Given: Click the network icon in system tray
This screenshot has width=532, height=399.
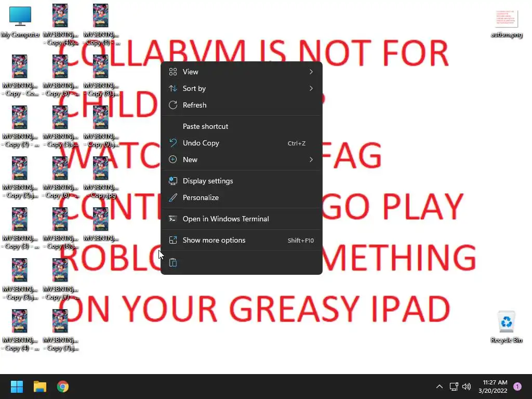Looking at the screenshot, I should coord(454,387).
